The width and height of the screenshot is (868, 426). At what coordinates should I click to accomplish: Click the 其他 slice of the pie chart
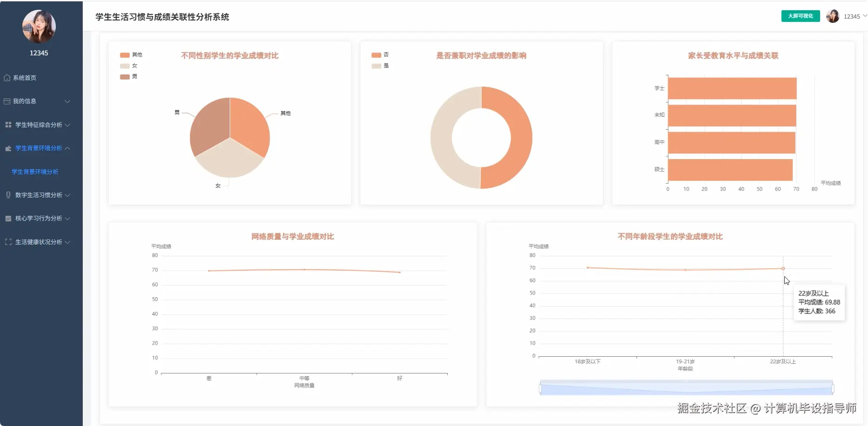pyautogui.click(x=251, y=125)
